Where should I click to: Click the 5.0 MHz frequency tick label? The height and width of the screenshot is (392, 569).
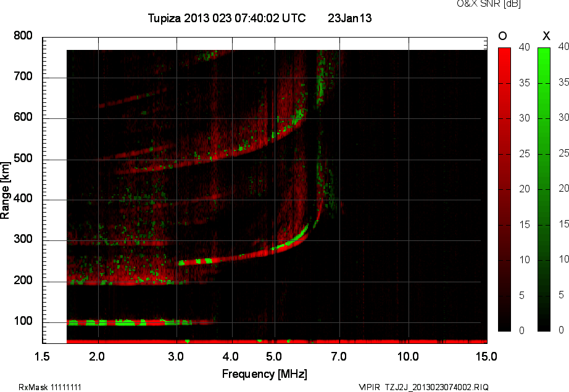[x=273, y=356]
